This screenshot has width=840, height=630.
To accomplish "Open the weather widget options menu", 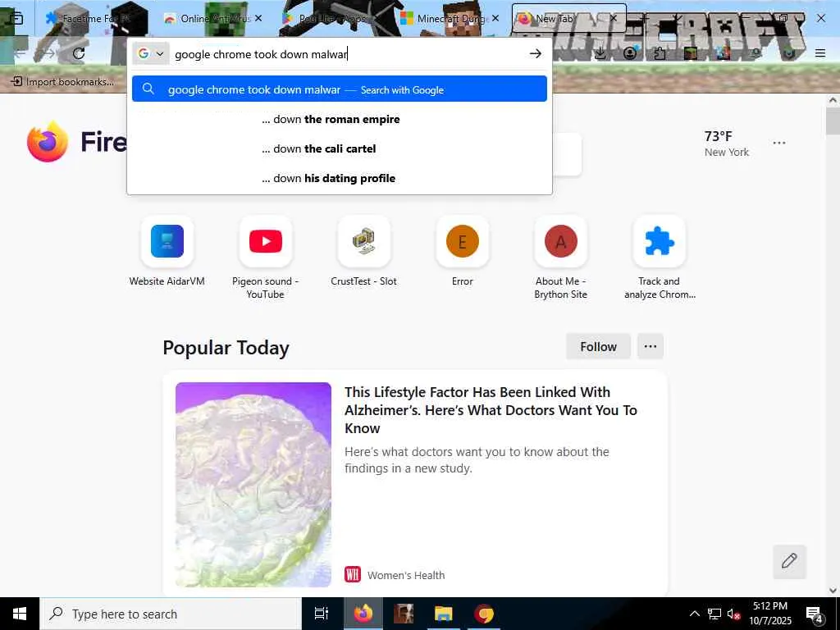I will coord(779,143).
